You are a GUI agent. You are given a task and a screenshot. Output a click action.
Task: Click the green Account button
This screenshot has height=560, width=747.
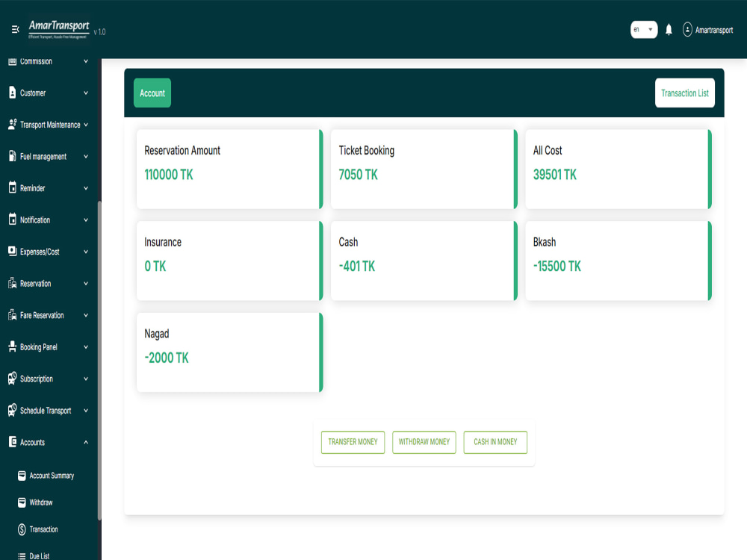coord(152,93)
